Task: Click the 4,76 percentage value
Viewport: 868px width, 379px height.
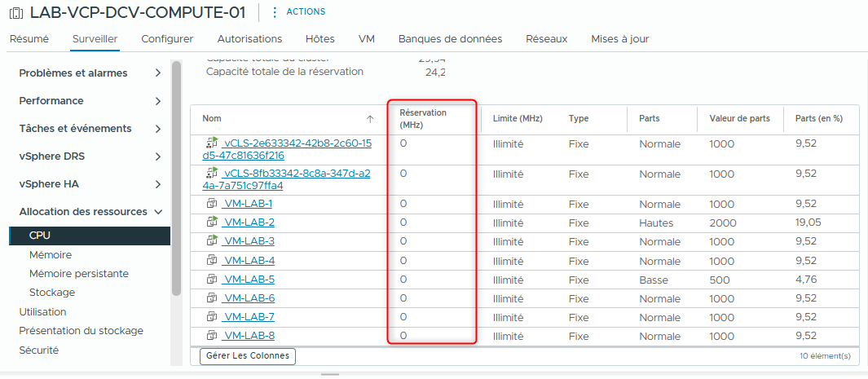Action: point(806,279)
